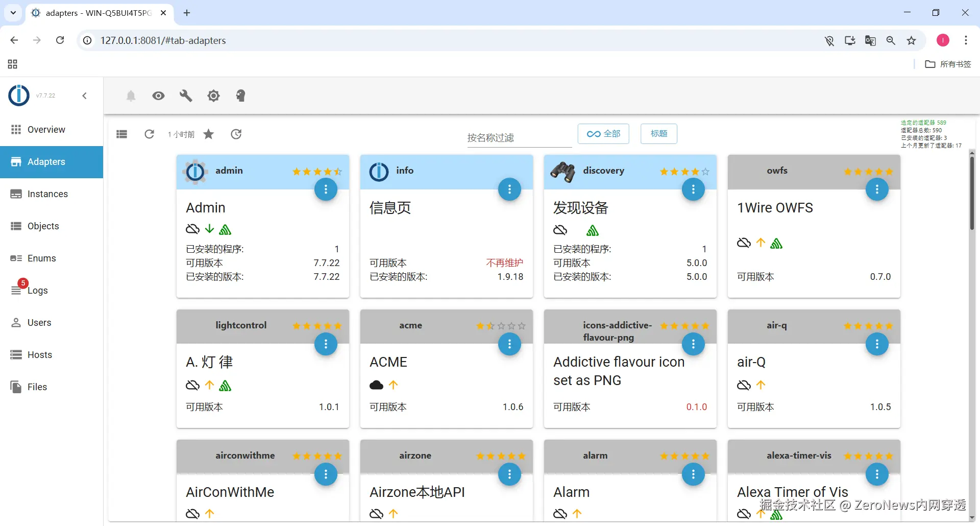Click the info adapter logo icon
Screen dimensions: 980x526
click(379, 172)
